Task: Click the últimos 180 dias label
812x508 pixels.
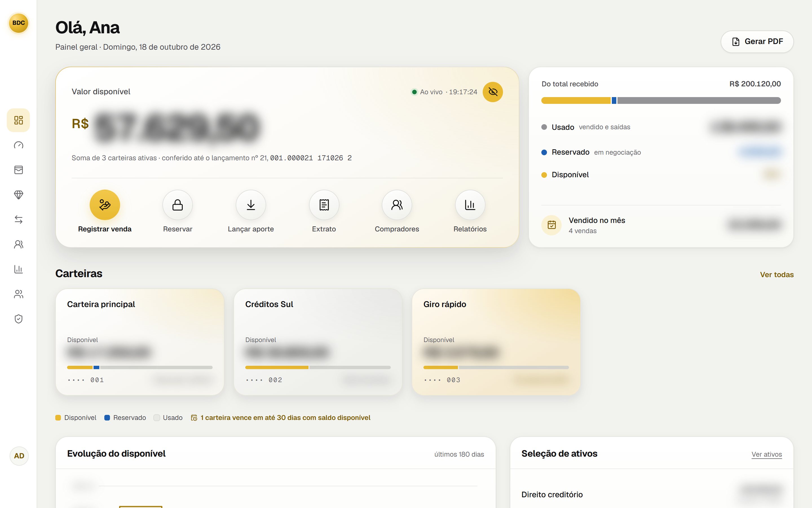Action: (459, 454)
